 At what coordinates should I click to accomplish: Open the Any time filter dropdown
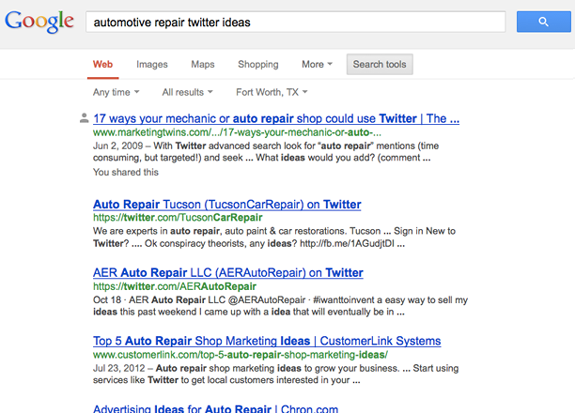click(116, 92)
